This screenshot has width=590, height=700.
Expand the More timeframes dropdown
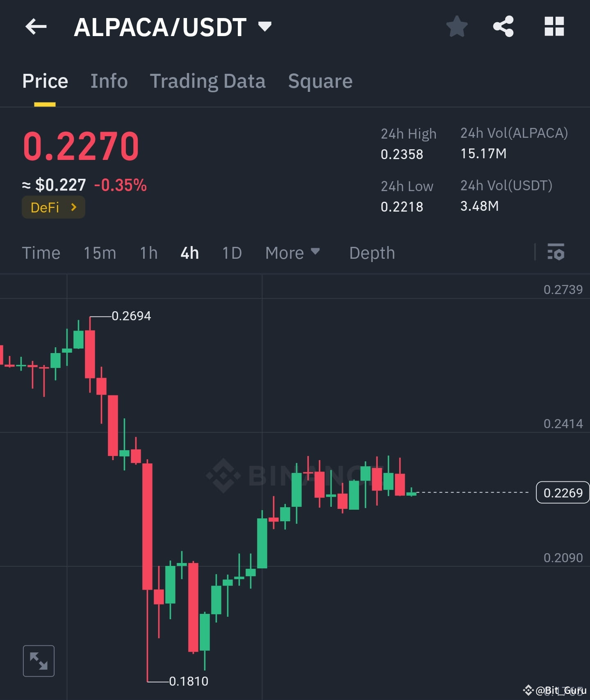coord(292,253)
